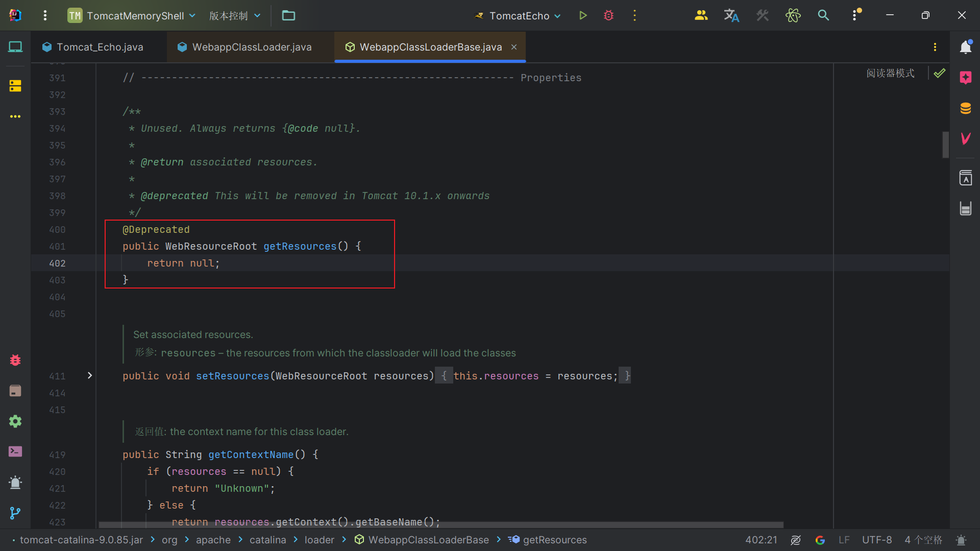The height and width of the screenshot is (551, 980).
Task: Select the WebappClassLoaderBase.java tab
Action: click(x=430, y=47)
